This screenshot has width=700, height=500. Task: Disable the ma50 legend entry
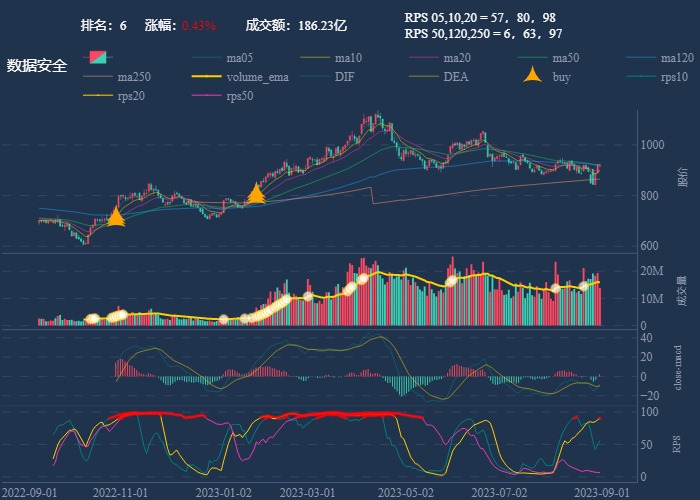(x=566, y=57)
